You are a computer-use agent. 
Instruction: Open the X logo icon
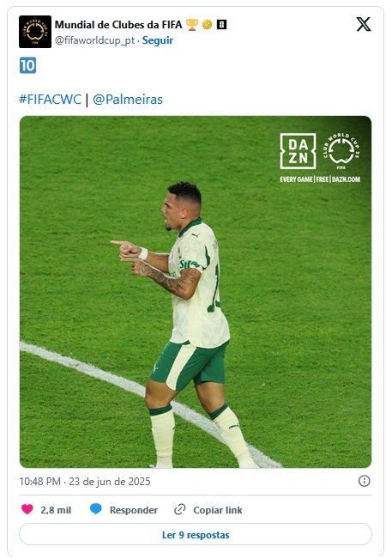(364, 24)
